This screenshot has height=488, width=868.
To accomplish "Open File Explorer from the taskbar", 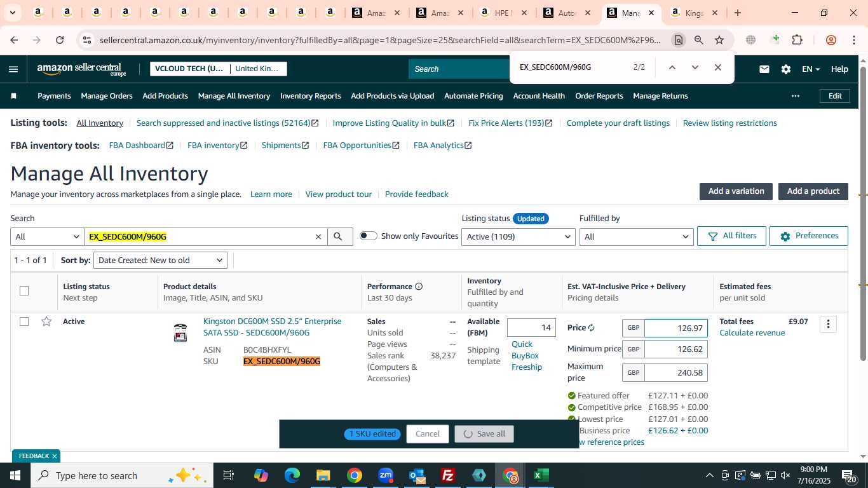I will [x=323, y=475].
